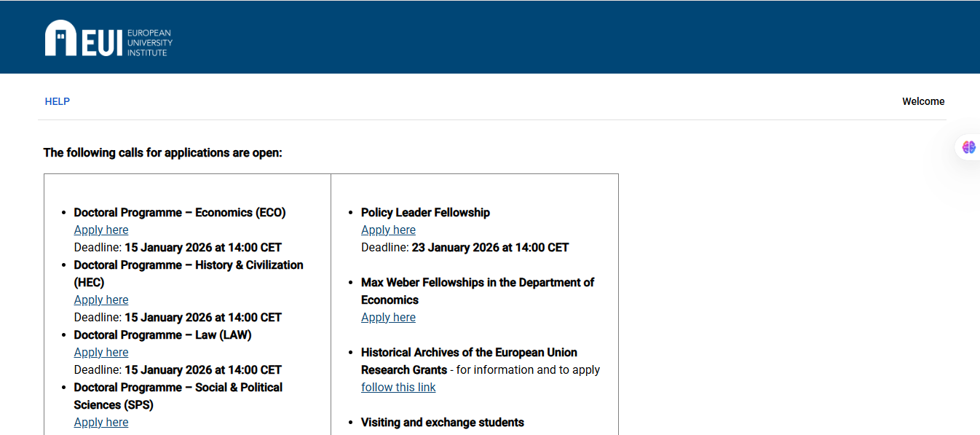
Task: Apply to the Doctoral Programme in Economics
Action: coord(100,230)
